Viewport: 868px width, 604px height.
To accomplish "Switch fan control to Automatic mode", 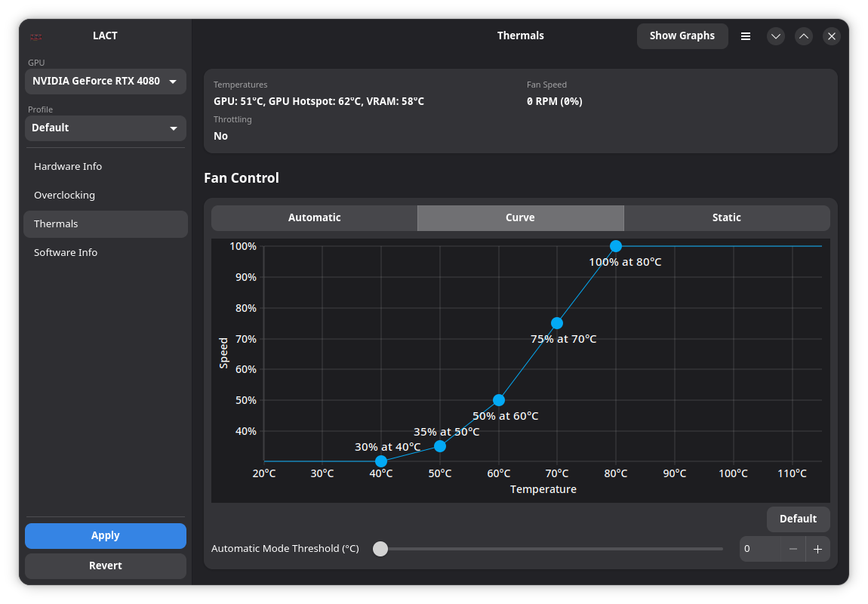I will tap(315, 217).
